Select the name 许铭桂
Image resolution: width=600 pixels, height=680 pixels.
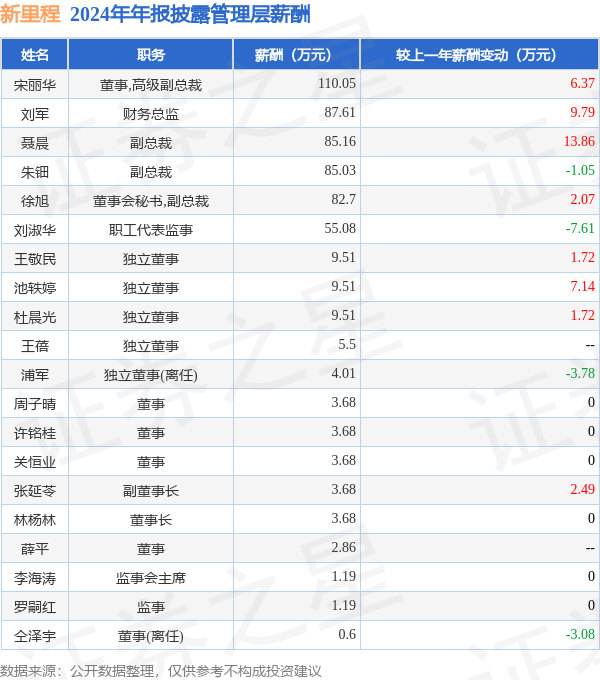tap(35, 434)
